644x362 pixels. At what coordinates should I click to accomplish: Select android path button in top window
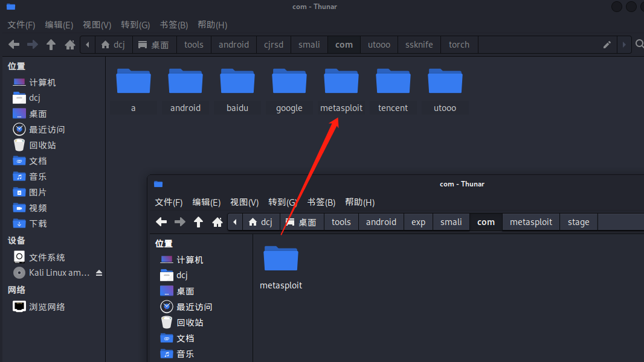coord(234,45)
